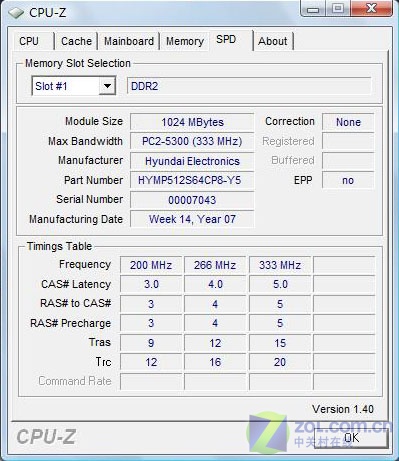Close the CPU-Z window
399x461 pixels.
tap(371, 9)
